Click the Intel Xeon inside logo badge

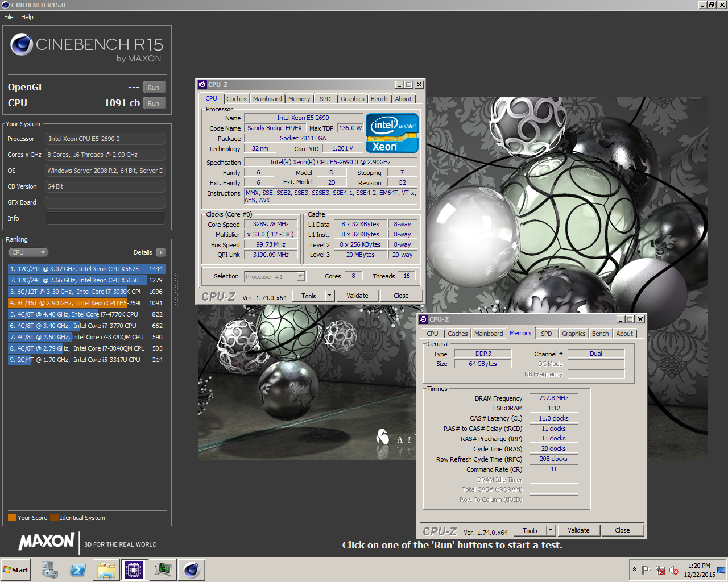click(x=392, y=134)
